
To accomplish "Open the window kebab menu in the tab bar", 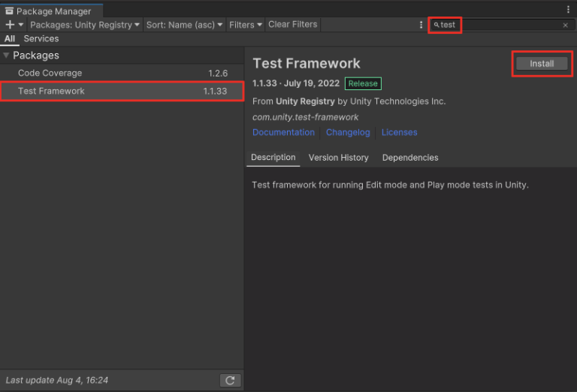I will (x=568, y=10).
